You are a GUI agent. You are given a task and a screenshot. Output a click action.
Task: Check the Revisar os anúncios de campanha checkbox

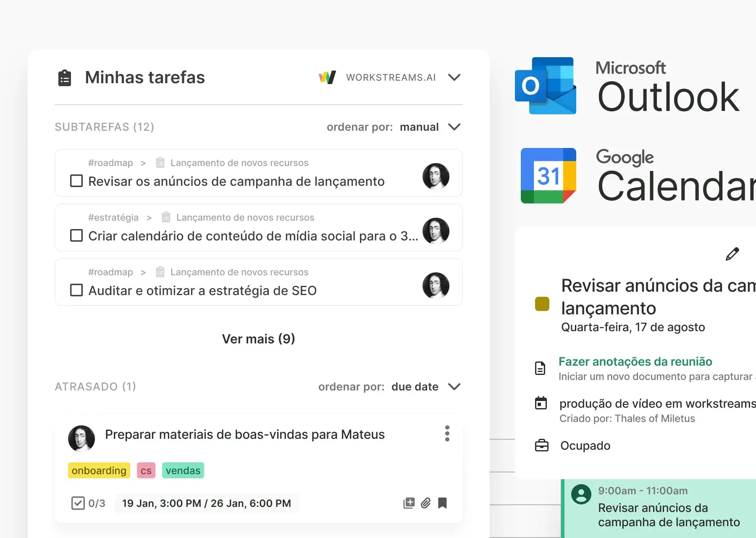pos(76,181)
